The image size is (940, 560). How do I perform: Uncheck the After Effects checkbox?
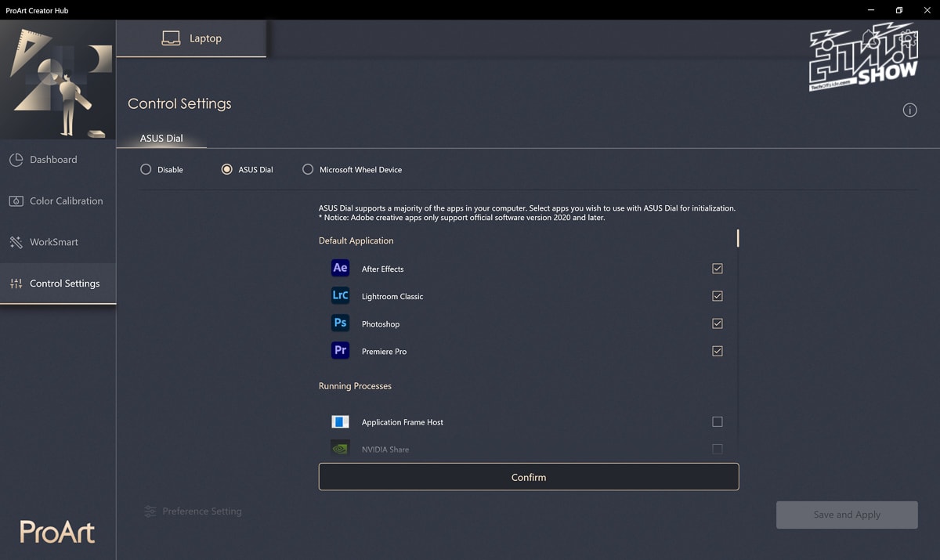(x=718, y=269)
